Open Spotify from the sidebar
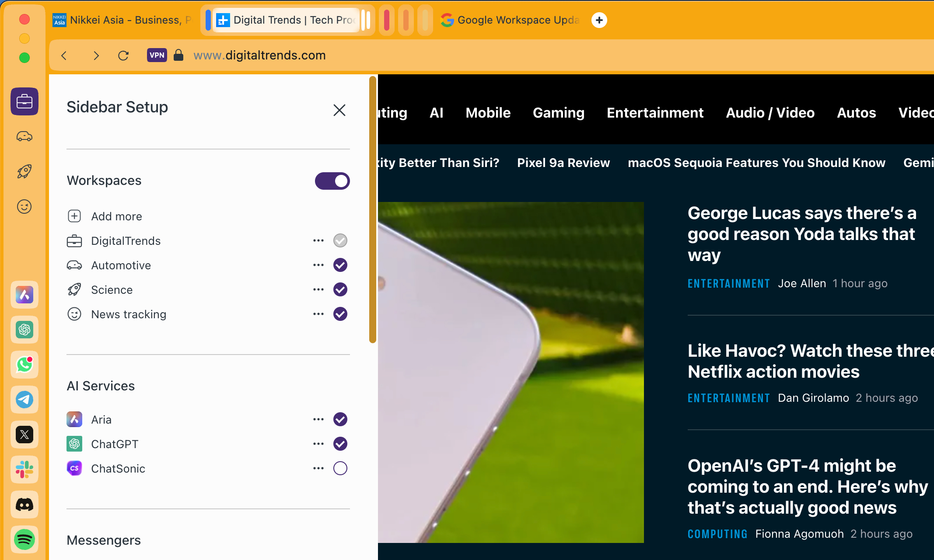The width and height of the screenshot is (934, 560). point(24,539)
